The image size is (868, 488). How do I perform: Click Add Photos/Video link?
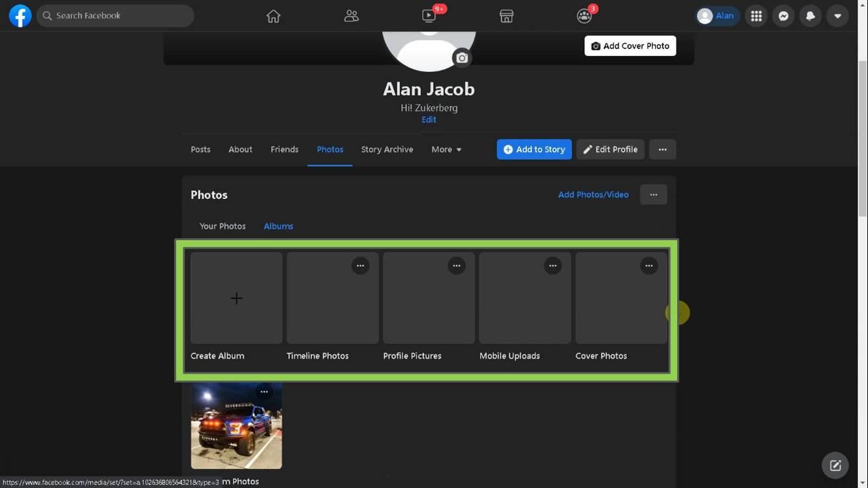pyautogui.click(x=593, y=194)
